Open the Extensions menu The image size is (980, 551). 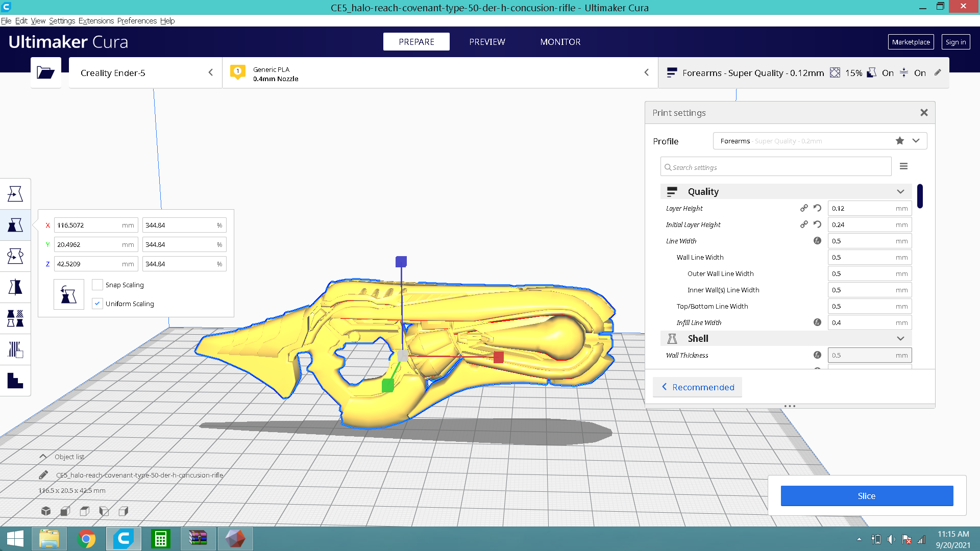coord(96,21)
